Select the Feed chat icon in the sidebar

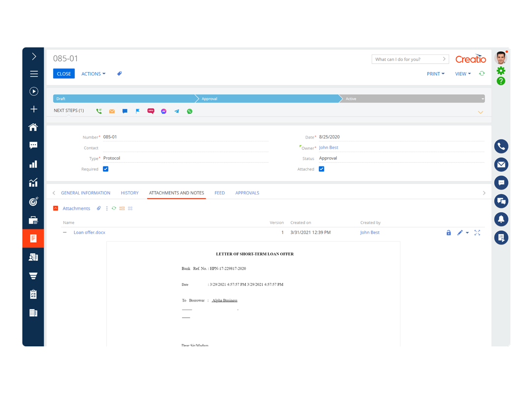(x=33, y=145)
